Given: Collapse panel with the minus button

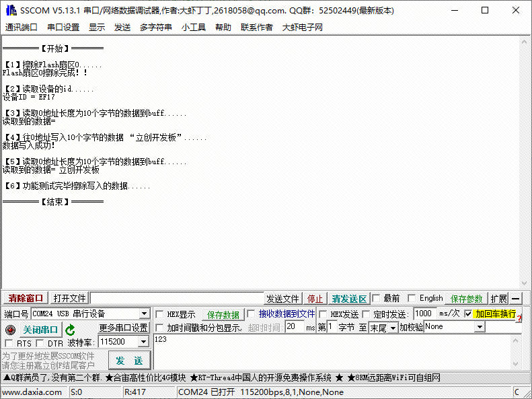Looking at the screenshot, I should (x=516, y=299).
